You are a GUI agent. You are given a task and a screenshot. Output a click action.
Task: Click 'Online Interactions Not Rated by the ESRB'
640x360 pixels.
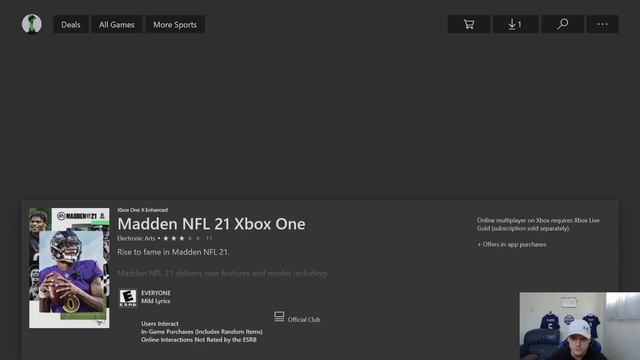click(x=199, y=340)
